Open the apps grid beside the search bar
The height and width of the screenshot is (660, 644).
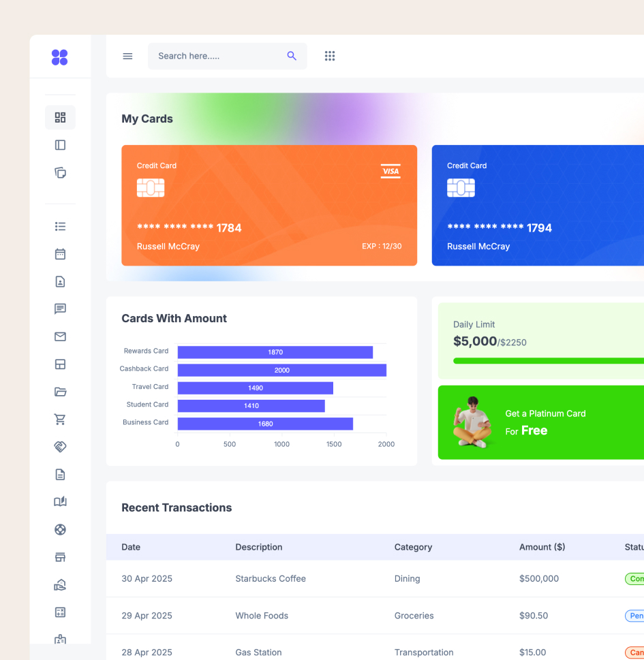point(330,56)
